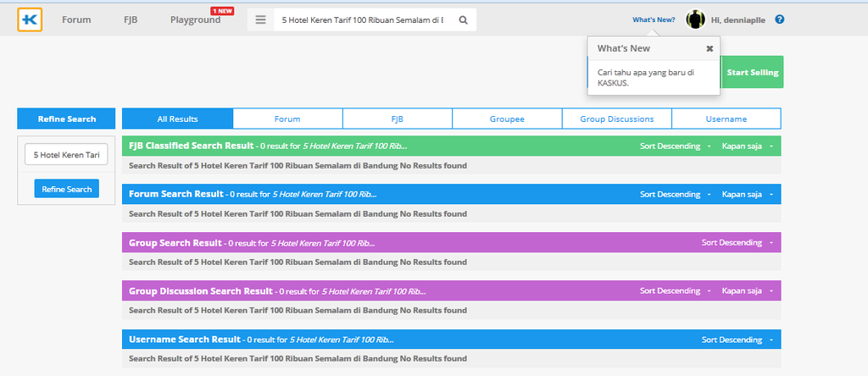This screenshot has width=868, height=376.
Task: Click No Results text under FJB Classified
Action: click(x=298, y=165)
